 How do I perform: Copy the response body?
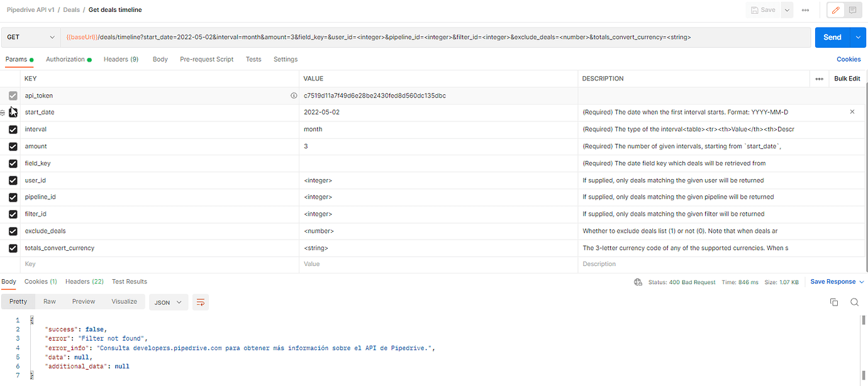click(834, 302)
